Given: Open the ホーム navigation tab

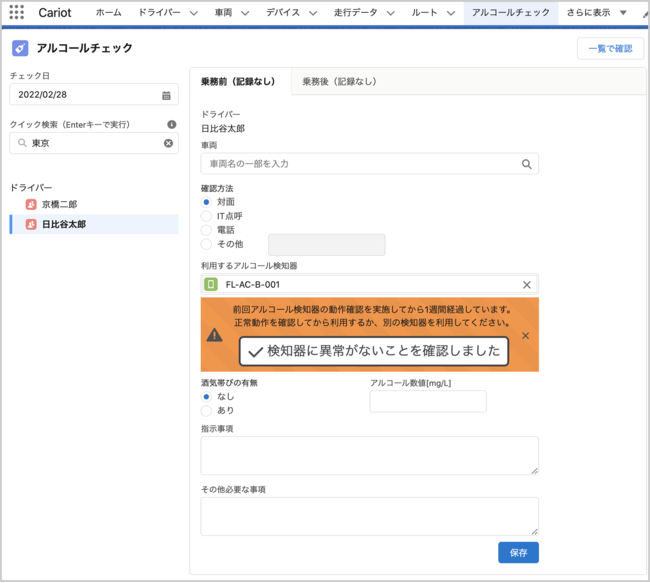Looking at the screenshot, I should point(108,13).
